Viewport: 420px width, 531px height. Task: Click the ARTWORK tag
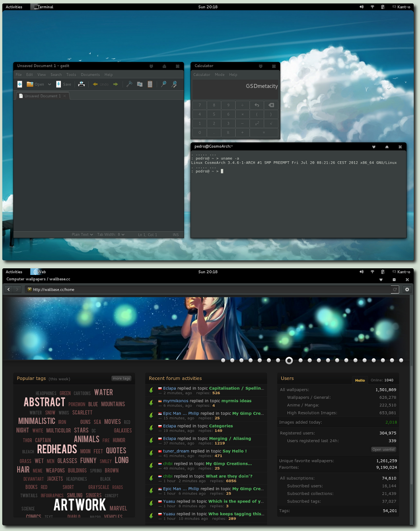[80, 505]
